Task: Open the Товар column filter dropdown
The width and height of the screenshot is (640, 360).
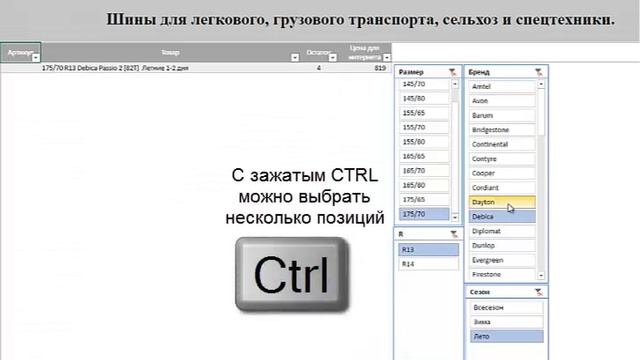Action: (x=295, y=58)
